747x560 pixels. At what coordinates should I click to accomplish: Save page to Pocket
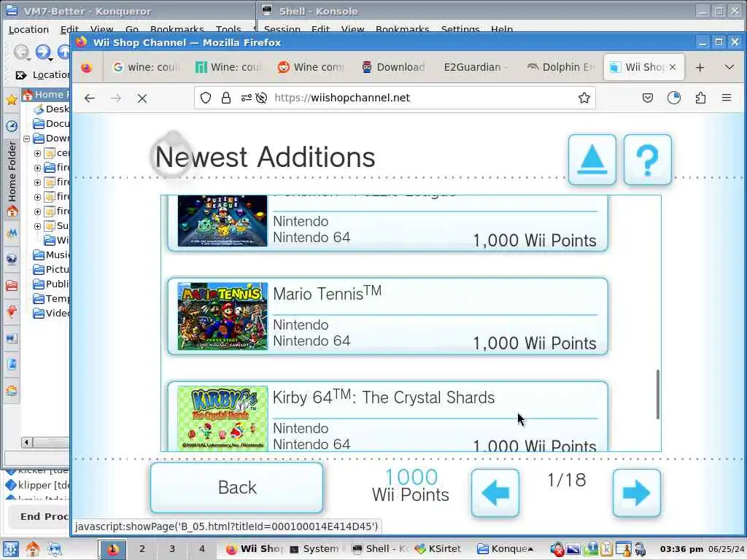648,98
